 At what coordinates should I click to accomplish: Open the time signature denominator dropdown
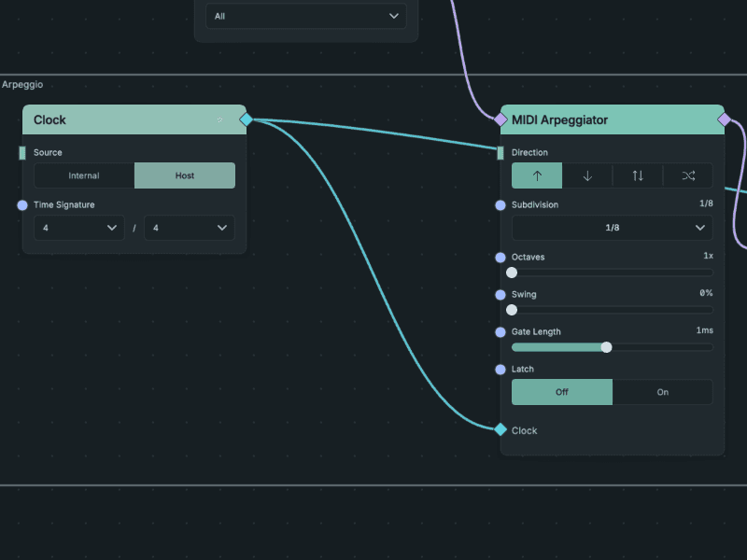click(190, 228)
